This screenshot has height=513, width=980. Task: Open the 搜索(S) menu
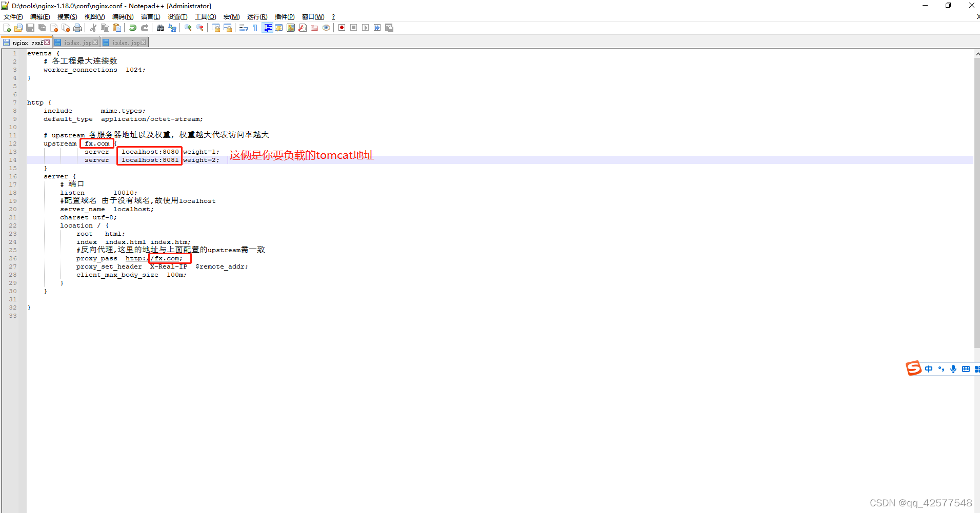point(67,17)
